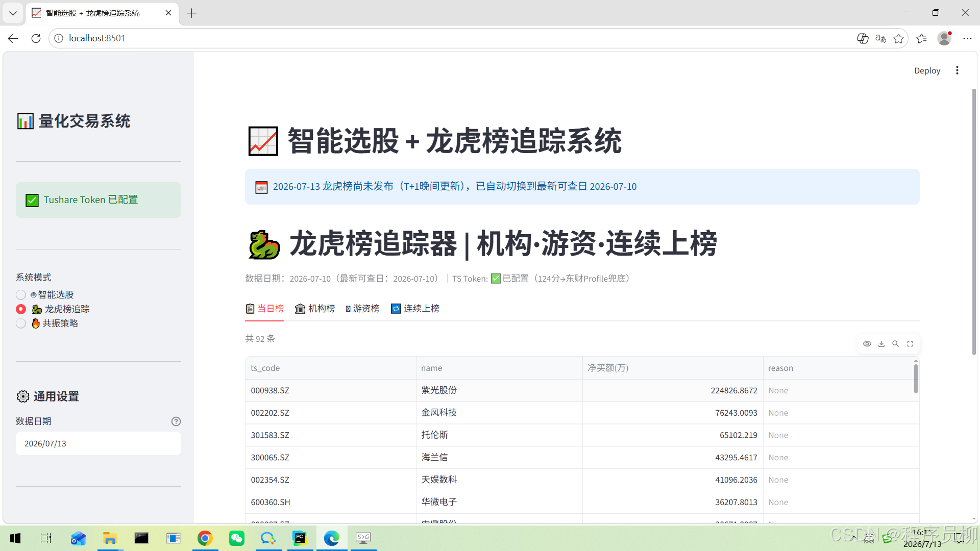Image resolution: width=980 pixels, height=551 pixels.
Task: Open the favorites list icon
Action: point(922,38)
